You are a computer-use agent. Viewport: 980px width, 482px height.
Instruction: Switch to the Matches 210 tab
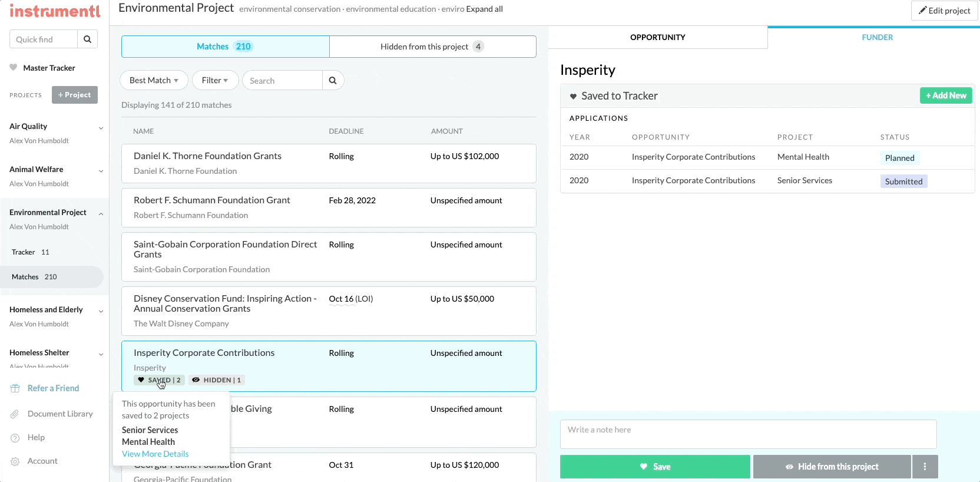coord(225,47)
